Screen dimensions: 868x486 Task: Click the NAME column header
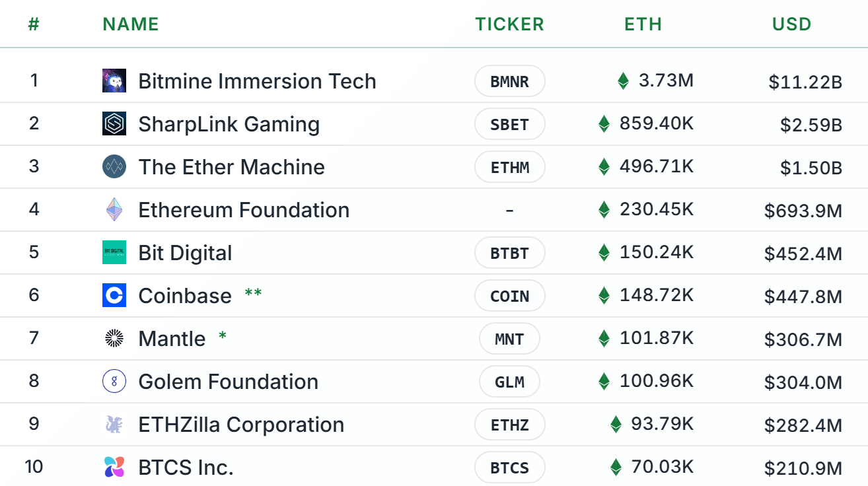(130, 24)
